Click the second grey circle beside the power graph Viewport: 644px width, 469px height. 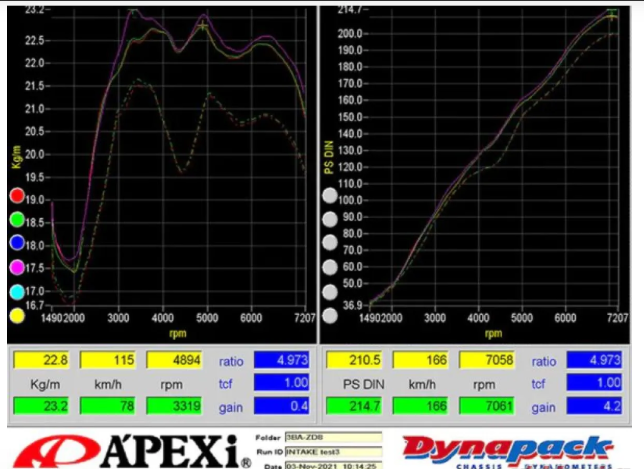click(330, 219)
